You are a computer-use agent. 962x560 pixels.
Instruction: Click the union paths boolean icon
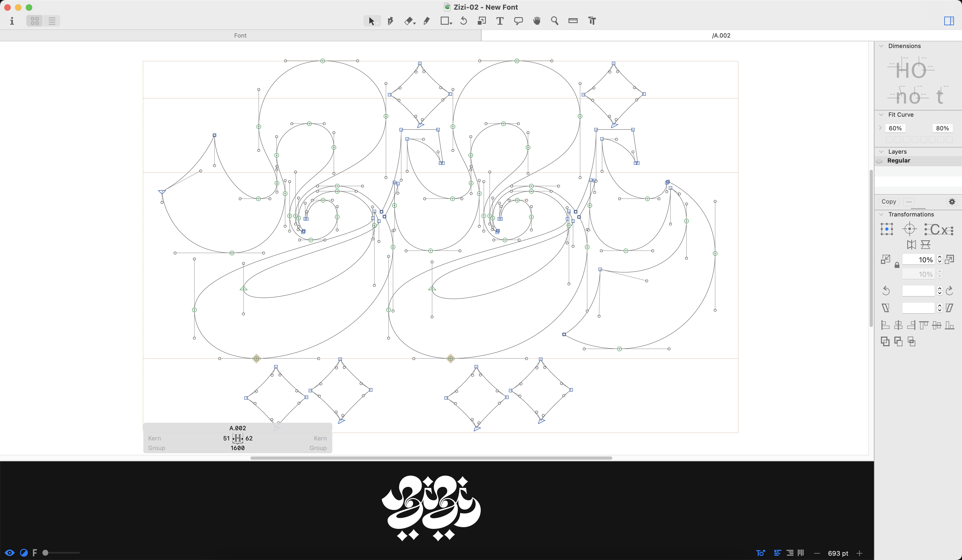[885, 341]
